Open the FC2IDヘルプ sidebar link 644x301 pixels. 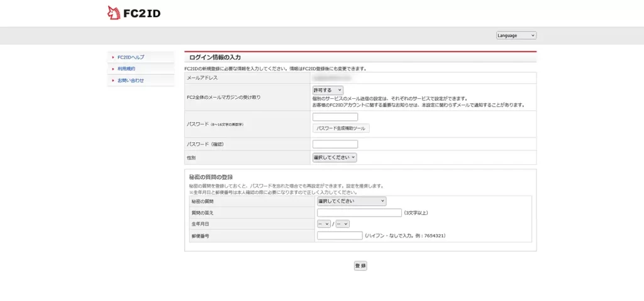pos(131,57)
